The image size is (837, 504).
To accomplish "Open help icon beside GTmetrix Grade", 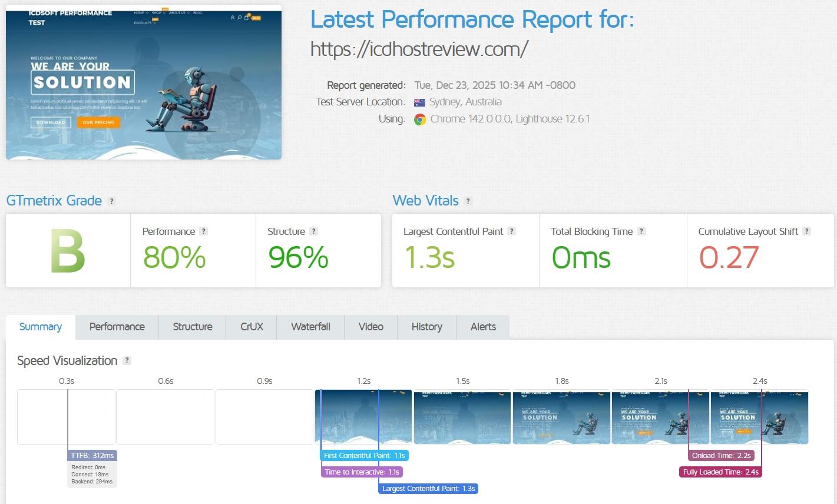I will 112,201.
